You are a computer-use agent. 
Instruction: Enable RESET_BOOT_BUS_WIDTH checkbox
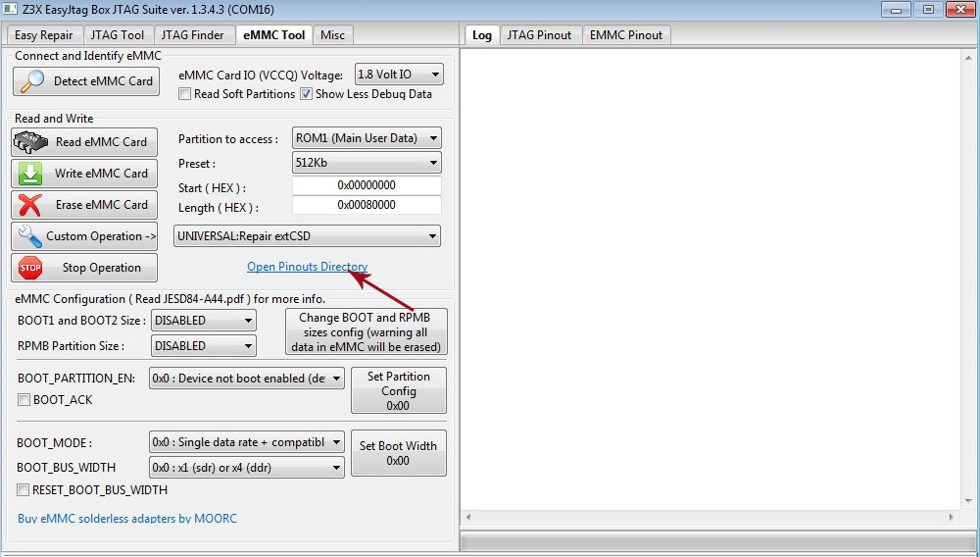pyautogui.click(x=24, y=490)
